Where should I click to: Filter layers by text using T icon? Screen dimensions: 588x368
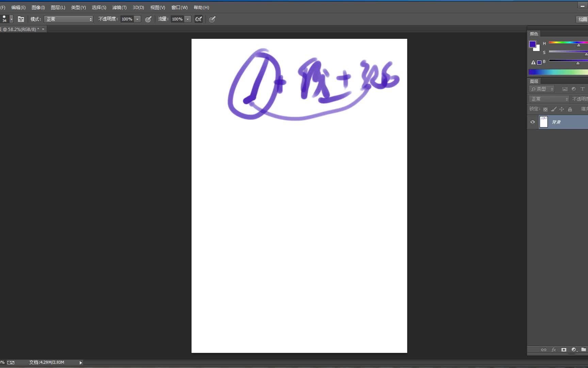point(583,89)
